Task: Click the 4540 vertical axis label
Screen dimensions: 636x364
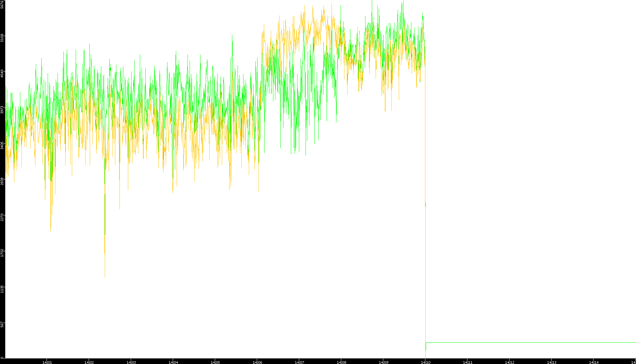Action: click(x=2, y=74)
